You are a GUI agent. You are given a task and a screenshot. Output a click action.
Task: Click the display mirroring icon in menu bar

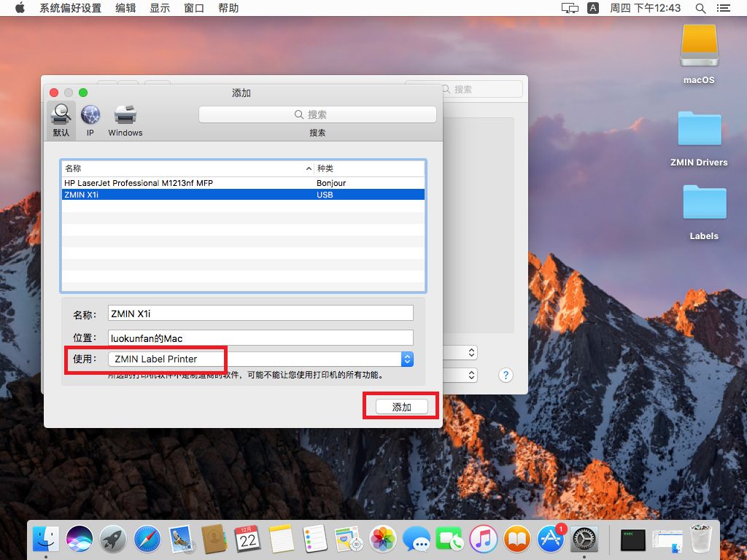570,8
